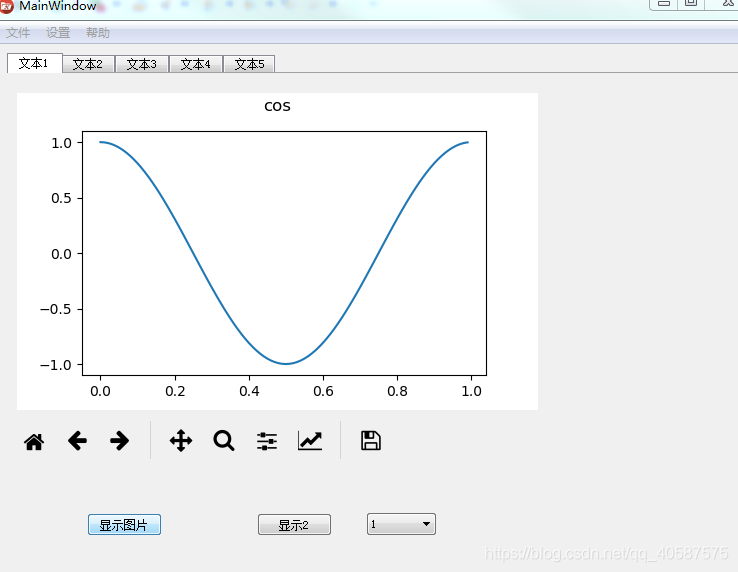Viewport: 738px width, 572px height.
Task: Switch to the 文本2 tab
Action: [88, 64]
